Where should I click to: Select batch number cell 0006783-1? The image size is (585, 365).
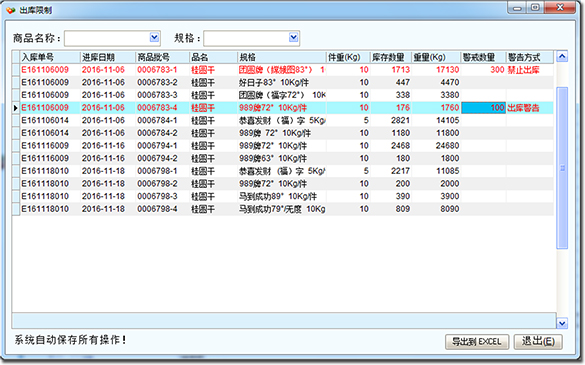[162, 70]
